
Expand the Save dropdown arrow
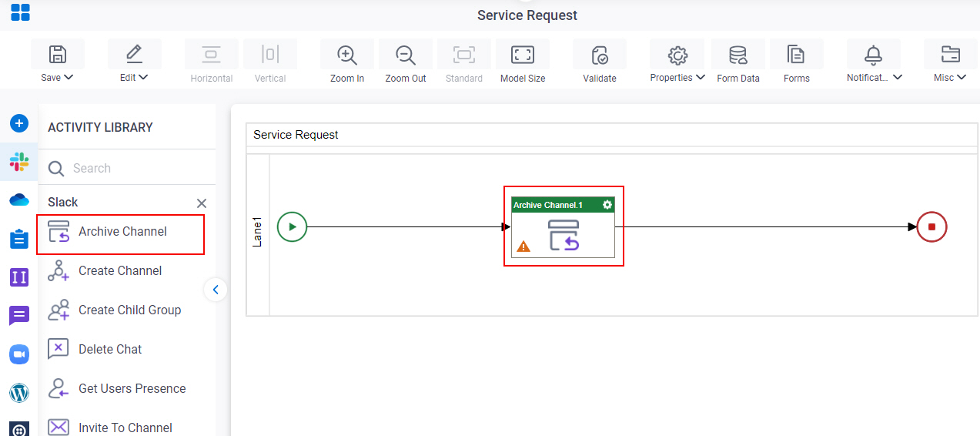(69, 77)
